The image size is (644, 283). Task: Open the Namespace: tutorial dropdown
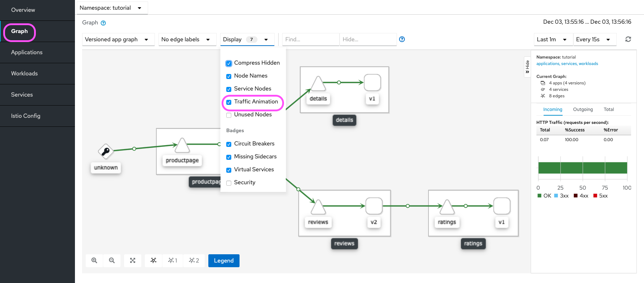pos(111,8)
